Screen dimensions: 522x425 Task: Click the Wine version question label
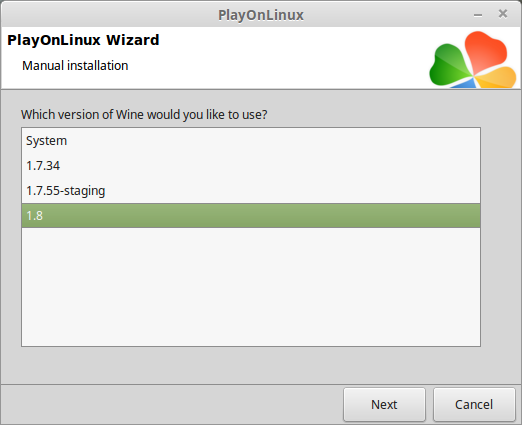pyautogui.click(x=144, y=115)
